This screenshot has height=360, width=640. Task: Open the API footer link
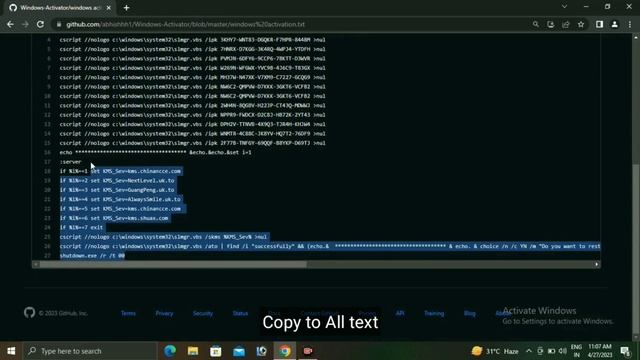point(400,313)
